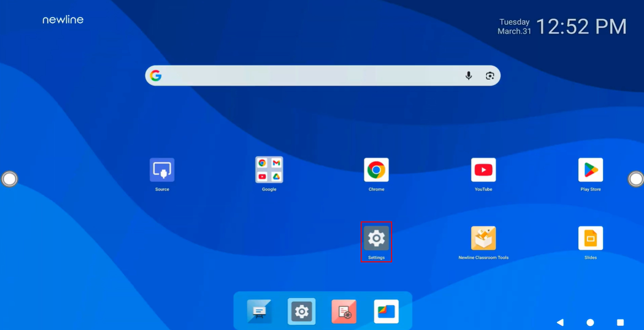Viewport: 644px width, 330px height.
Task: Launch Newline Classroom Tools
Action: pyautogui.click(x=483, y=238)
